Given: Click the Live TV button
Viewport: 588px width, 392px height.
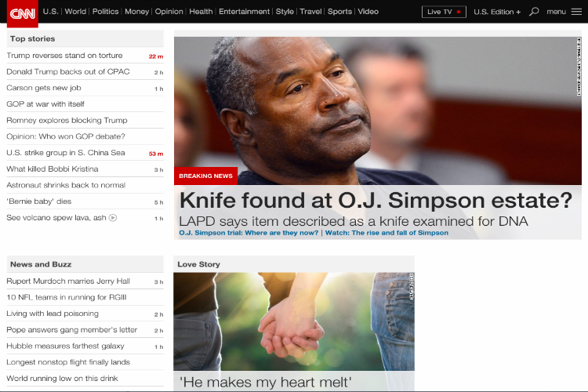Looking at the screenshot, I should pyautogui.click(x=444, y=12).
